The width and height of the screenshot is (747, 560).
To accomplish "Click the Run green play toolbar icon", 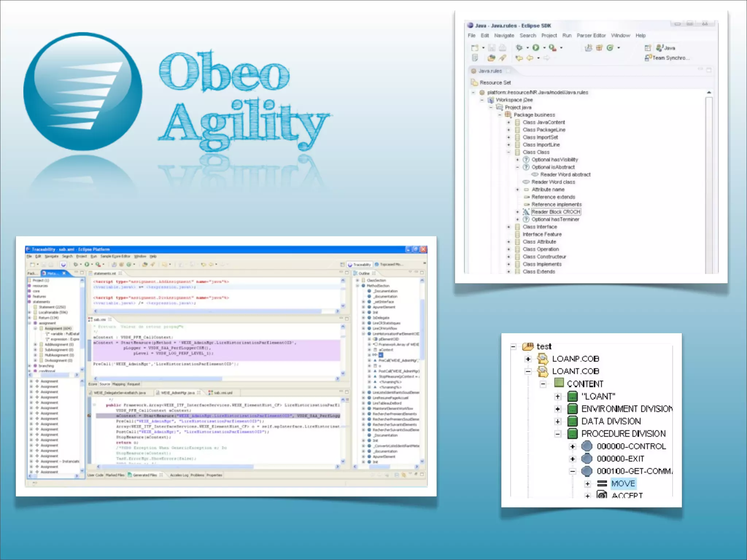I will click(x=536, y=48).
